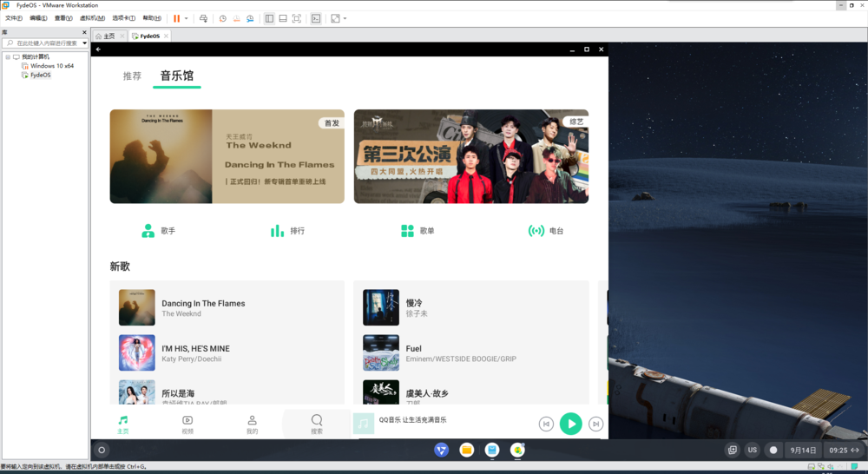Click the I'M HIS, HE'S MINE album cover
Image resolution: width=868 pixels, height=474 pixels.
point(137,352)
